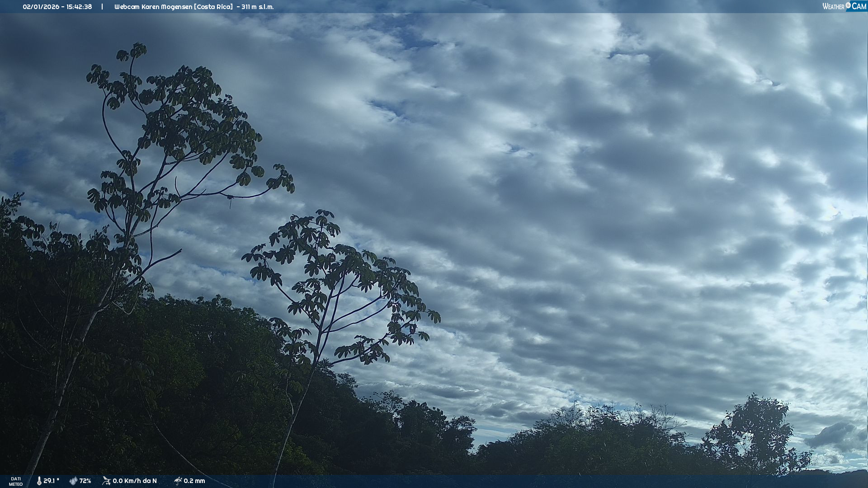Image resolution: width=868 pixels, height=488 pixels.
Task: Click the 29.1° temperature reading
Action: [51, 481]
